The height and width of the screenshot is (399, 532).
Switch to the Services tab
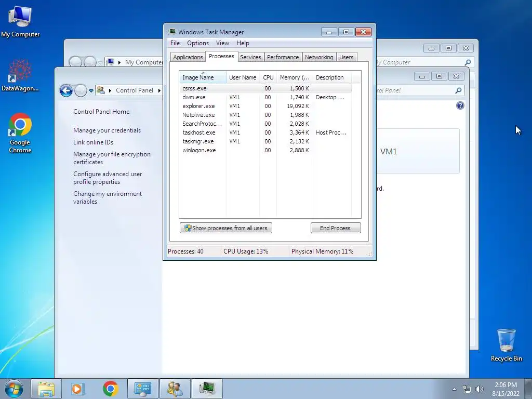click(250, 57)
